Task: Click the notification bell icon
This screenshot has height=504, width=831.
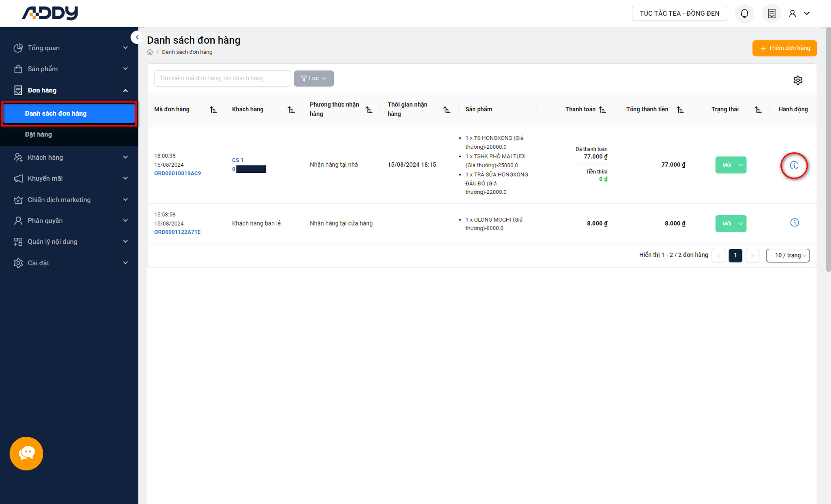Action: click(x=744, y=14)
